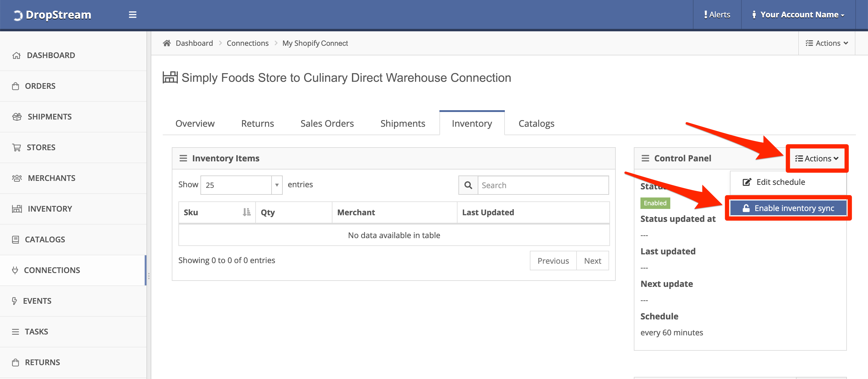Open Returns in the sidebar
Viewport: 868px width, 379px height.
tap(73, 362)
